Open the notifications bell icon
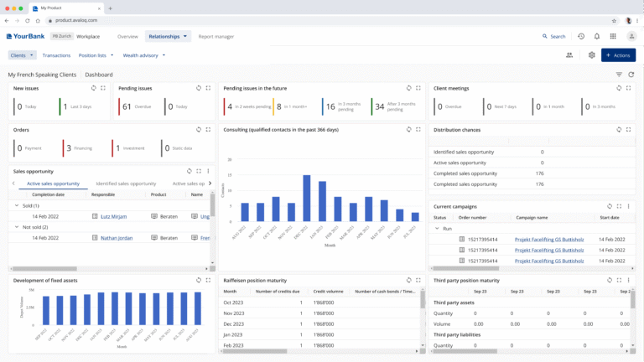Viewport: 644px width, 362px height. click(x=597, y=37)
